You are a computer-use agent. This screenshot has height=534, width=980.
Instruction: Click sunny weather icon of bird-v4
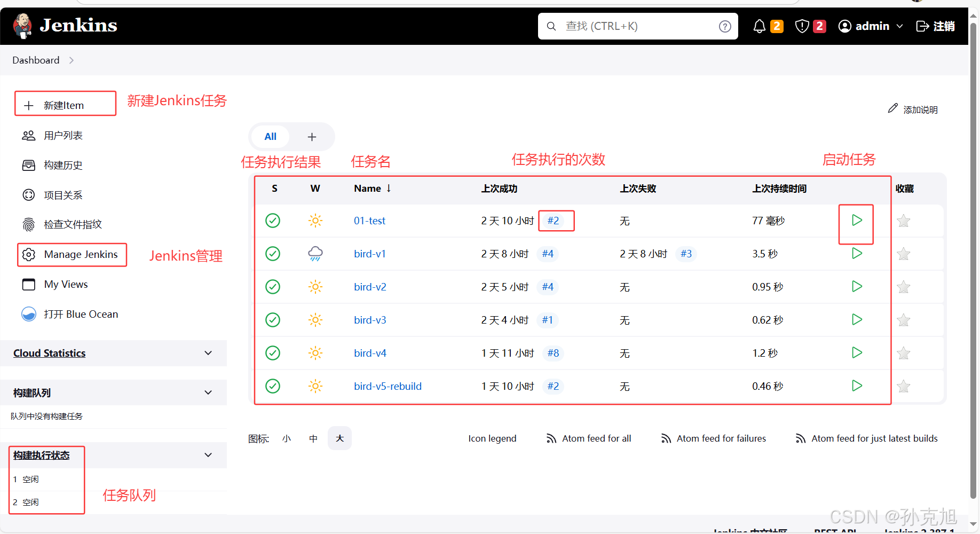[315, 353]
